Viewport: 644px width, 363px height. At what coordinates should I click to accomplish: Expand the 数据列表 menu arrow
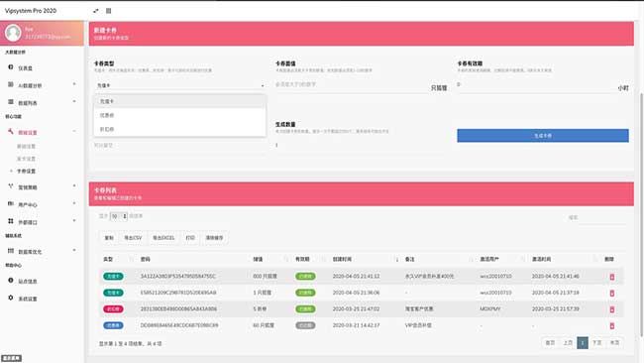(x=74, y=101)
